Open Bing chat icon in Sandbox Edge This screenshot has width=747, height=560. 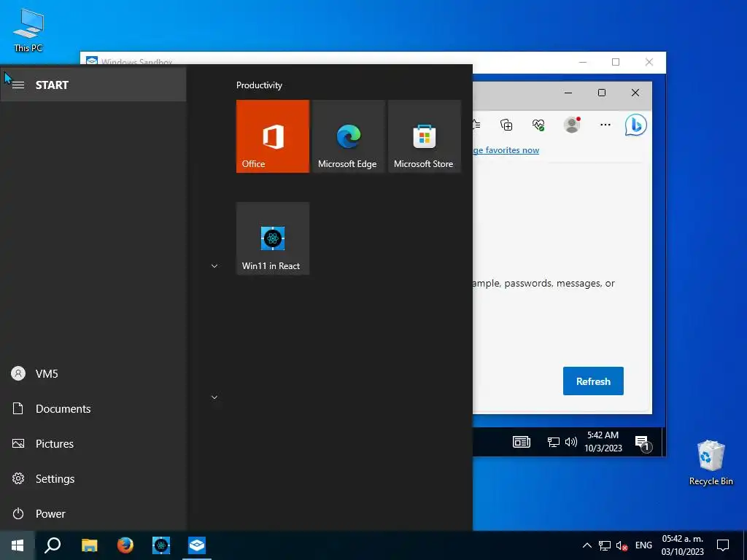click(x=635, y=125)
